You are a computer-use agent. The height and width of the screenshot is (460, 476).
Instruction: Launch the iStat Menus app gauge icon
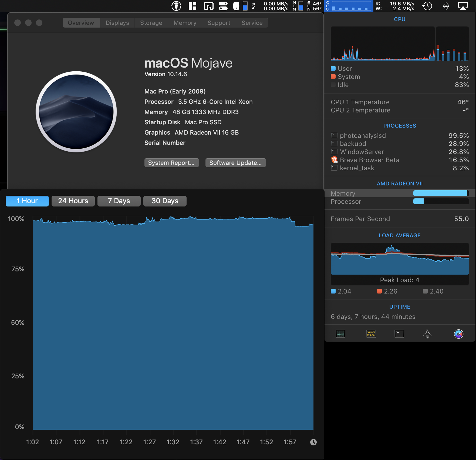coord(458,334)
